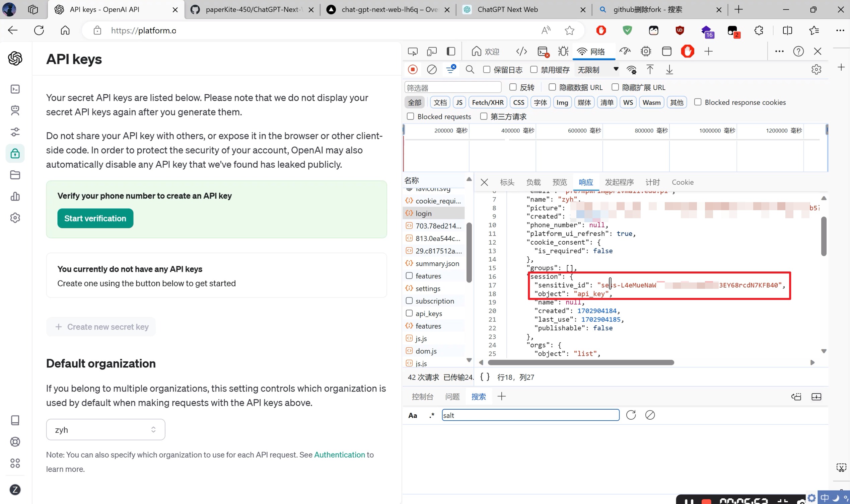Open the zyh default organization dropdown

pos(106,430)
